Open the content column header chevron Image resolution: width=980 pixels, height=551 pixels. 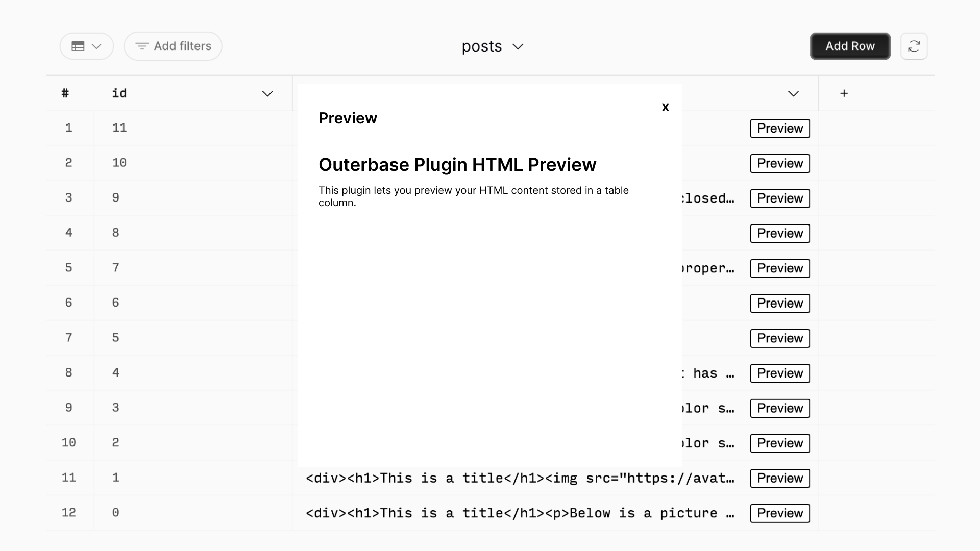click(793, 94)
